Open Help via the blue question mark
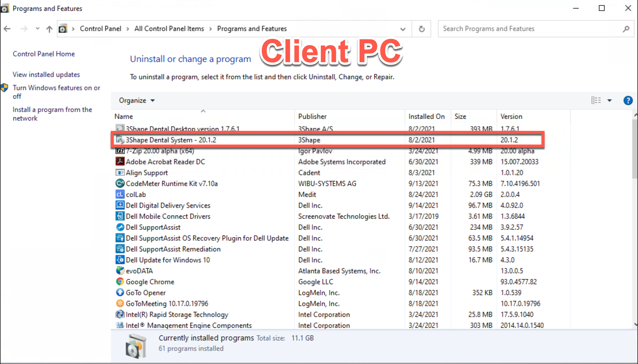638x364 pixels. tap(628, 101)
